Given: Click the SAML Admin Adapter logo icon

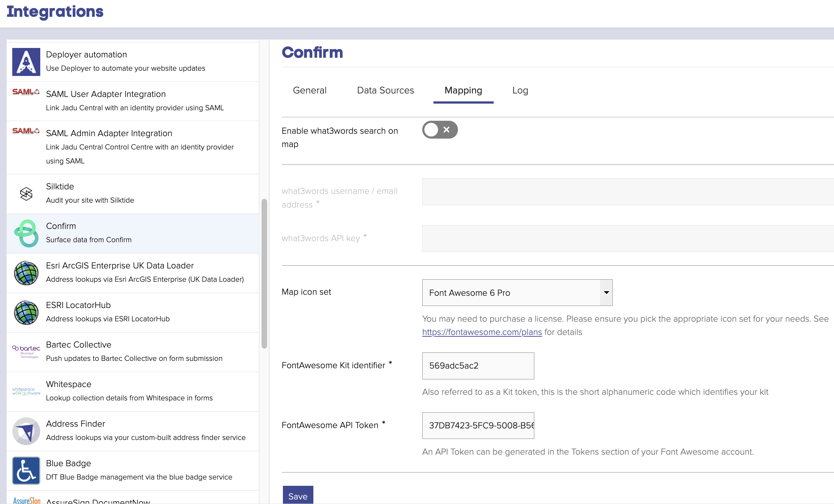Looking at the screenshot, I should [26, 131].
